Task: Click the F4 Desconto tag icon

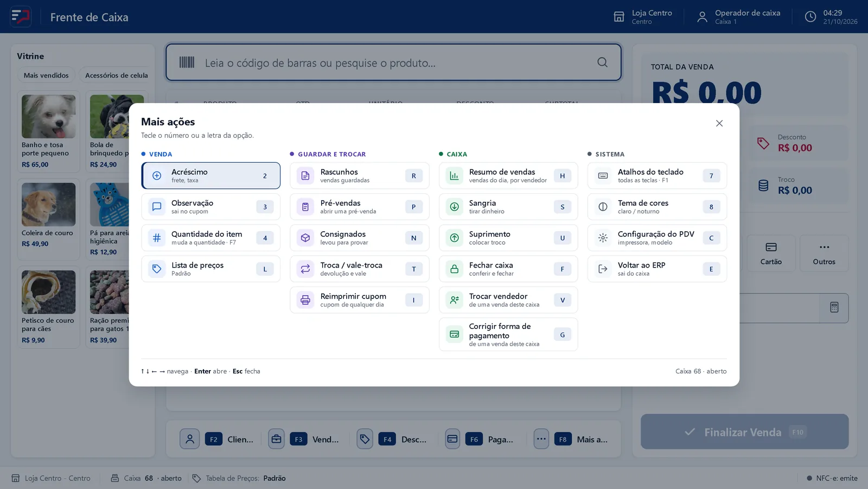Action: (365, 439)
